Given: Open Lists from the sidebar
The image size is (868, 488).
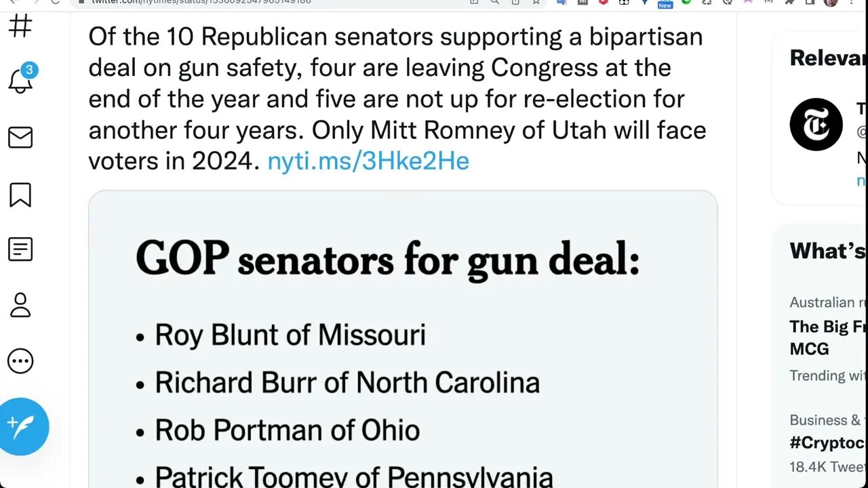Looking at the screenshot, I should tap(20, 249).
